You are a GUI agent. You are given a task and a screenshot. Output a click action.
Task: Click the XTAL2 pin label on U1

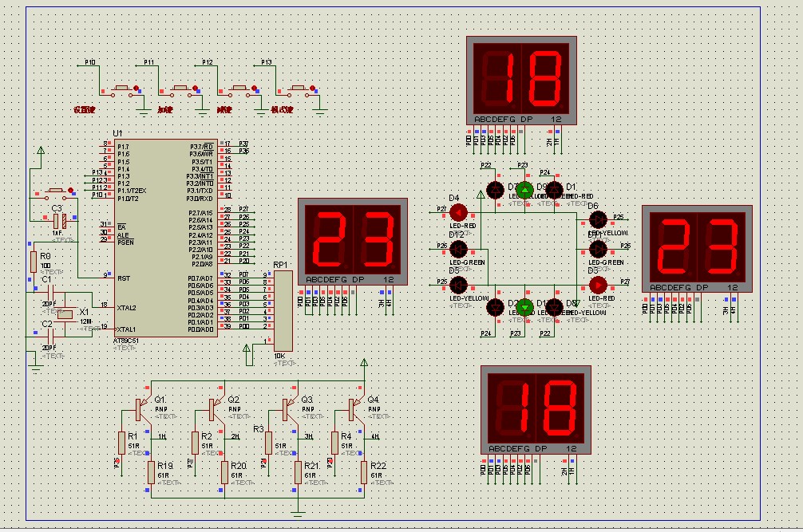click(x=126, y=308)
